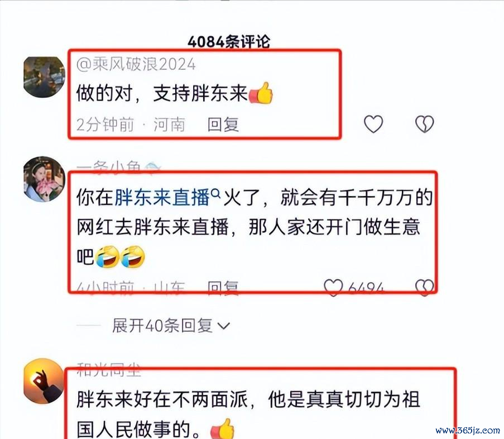The width and height of the screenshot is (504, 439).
Task: Select the comment starting 胖东来好在不两面派
Action: pyautogui.click(x=248, y=414)
